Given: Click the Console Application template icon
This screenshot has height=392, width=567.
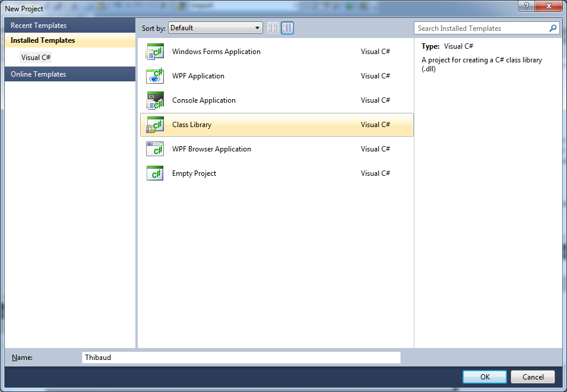Looking at the screenshot, I should pyautogui.click(x=155, y=100).
